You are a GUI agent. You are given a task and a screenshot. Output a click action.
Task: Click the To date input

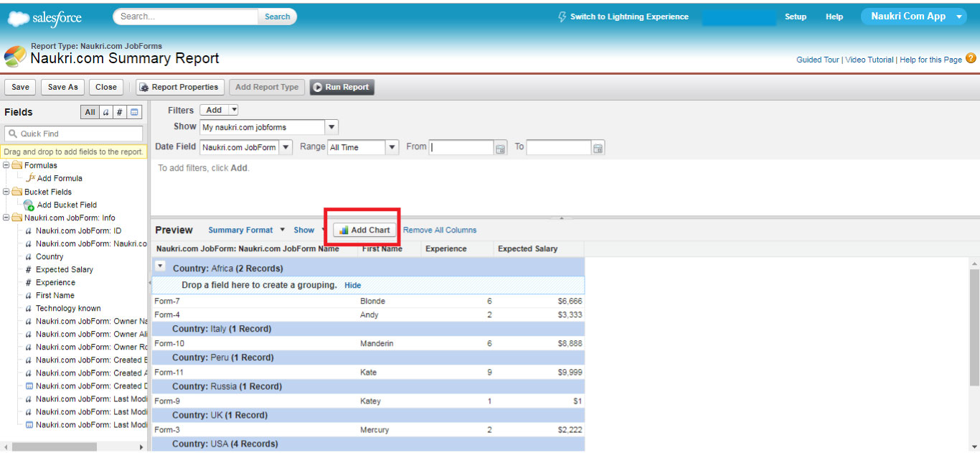click(559, 147)
